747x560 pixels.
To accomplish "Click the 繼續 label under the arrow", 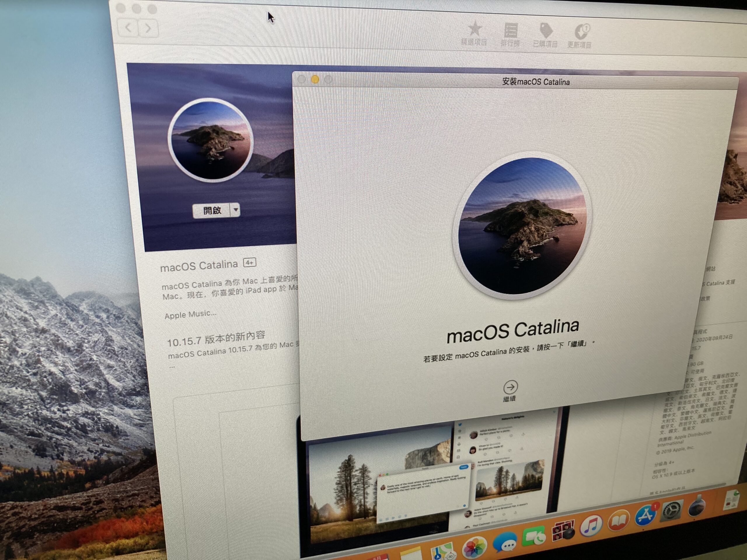I will click(x=509, y=399).
